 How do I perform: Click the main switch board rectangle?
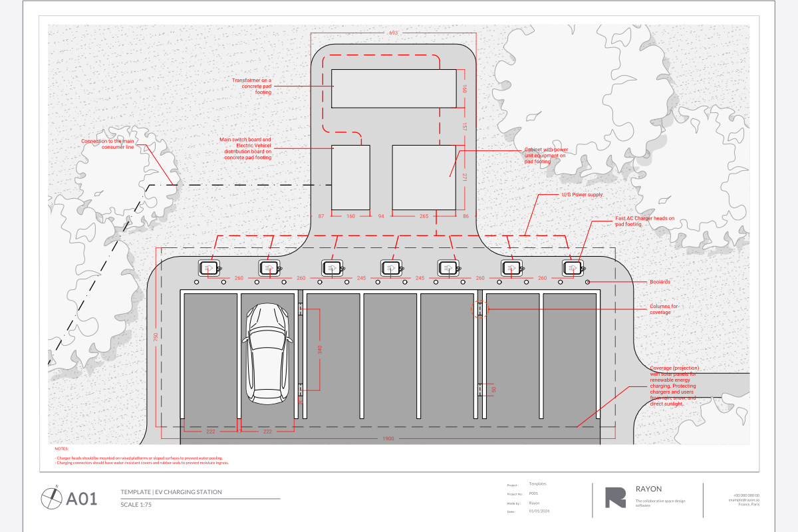[350, 176]
